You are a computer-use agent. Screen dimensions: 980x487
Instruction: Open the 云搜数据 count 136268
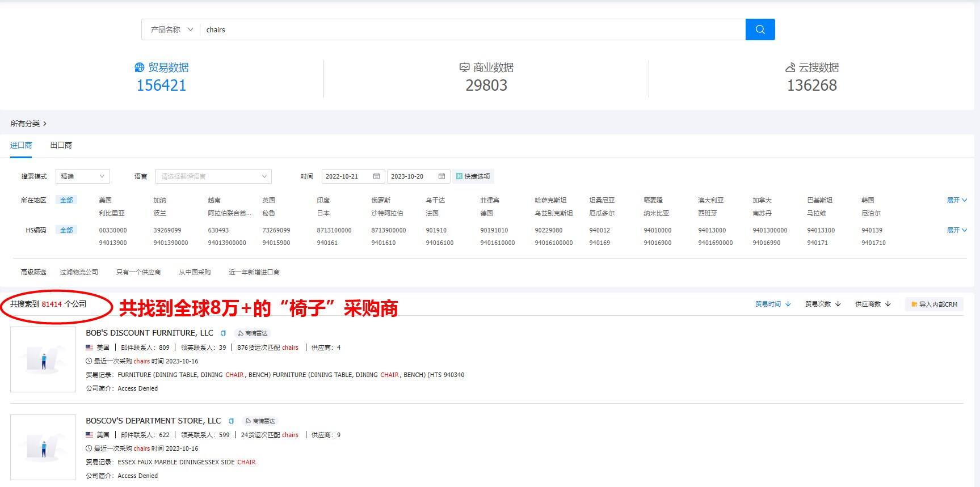pos(811,85)
